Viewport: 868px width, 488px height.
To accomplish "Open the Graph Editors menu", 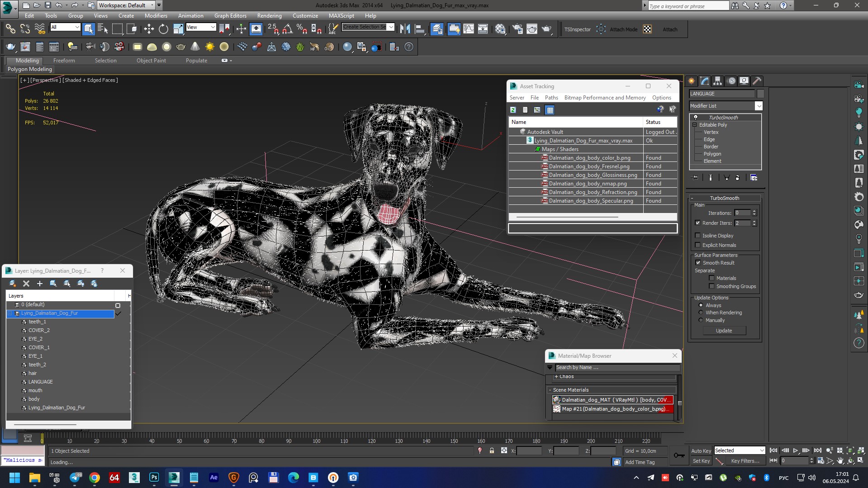I will click(x=230, y=15).
